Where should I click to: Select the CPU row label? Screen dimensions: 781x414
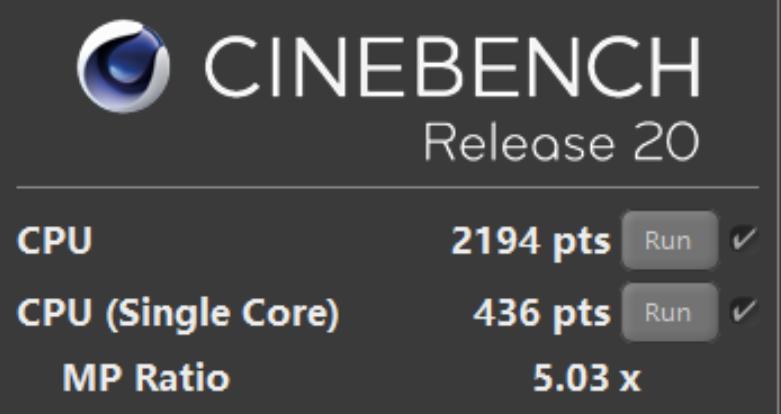(55, 241)
